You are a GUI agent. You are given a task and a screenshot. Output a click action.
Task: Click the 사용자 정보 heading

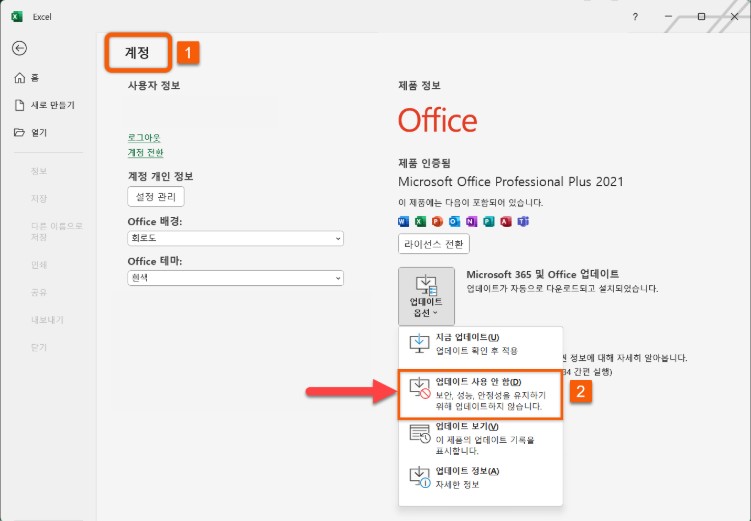154,85
